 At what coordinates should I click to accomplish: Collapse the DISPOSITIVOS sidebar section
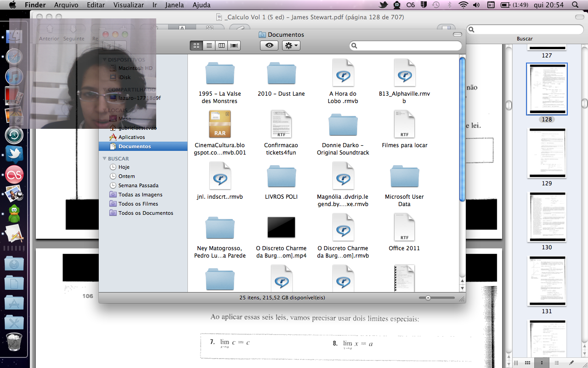105,60
